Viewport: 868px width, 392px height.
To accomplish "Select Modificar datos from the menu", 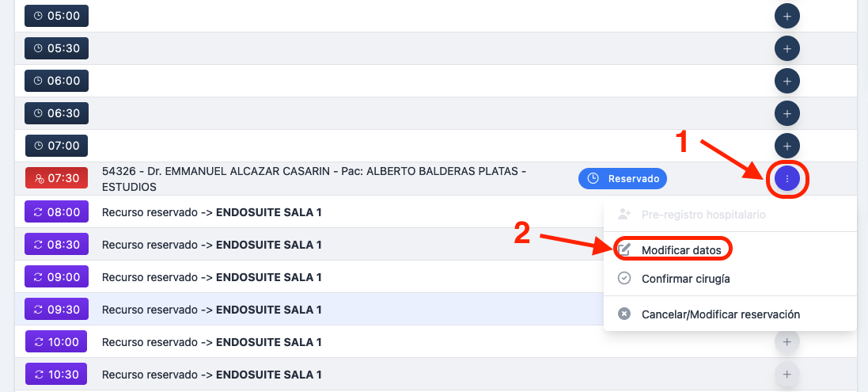I will 680,249.
